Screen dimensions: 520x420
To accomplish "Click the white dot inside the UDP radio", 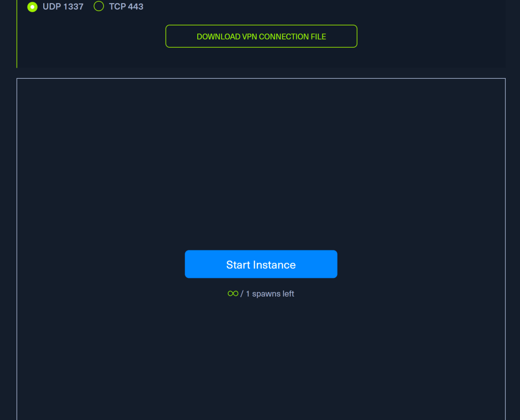I will pyautogui.click(x=33, y=7).
